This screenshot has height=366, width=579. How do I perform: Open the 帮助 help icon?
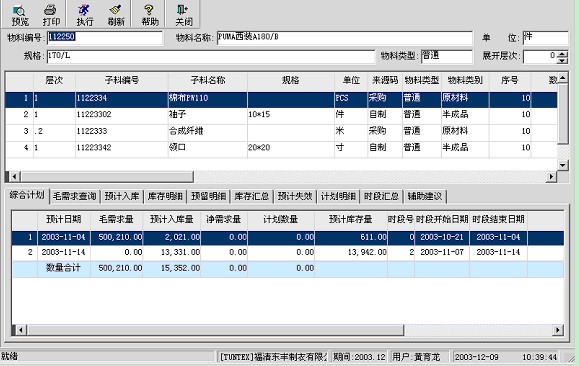[150, 15]
